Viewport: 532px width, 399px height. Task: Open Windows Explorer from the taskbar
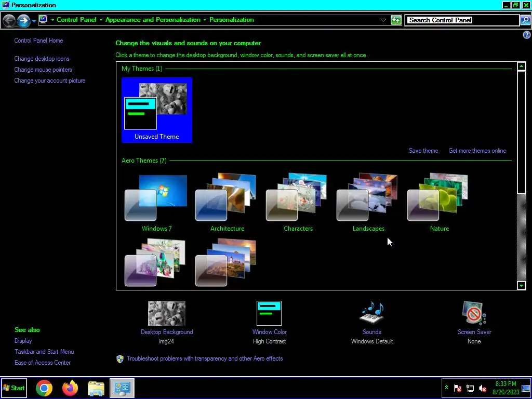click(x=96, y=389)
